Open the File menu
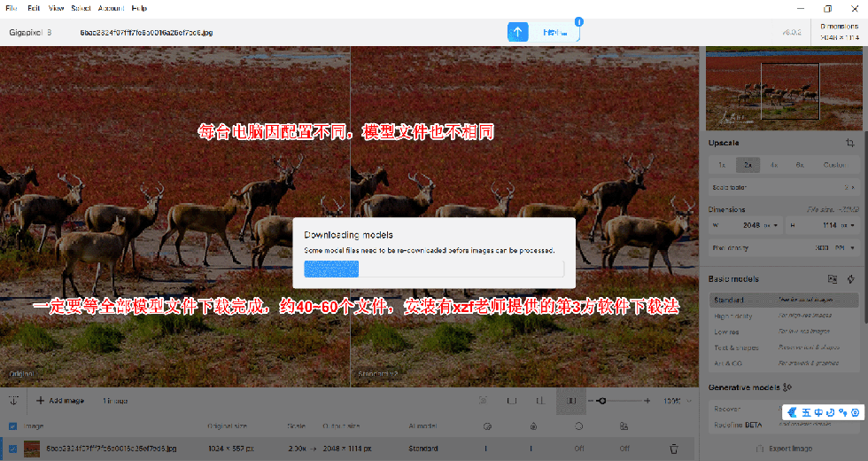Viewport: 868px width, 461px height. pos(11,8)
